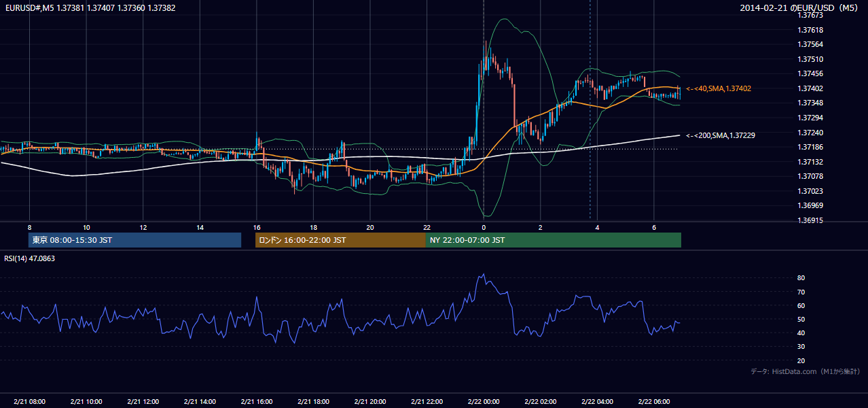This screenshot has height=408, width=868.
Task: Click price level 1.37132 on axis
Action: tap(811, 162)
